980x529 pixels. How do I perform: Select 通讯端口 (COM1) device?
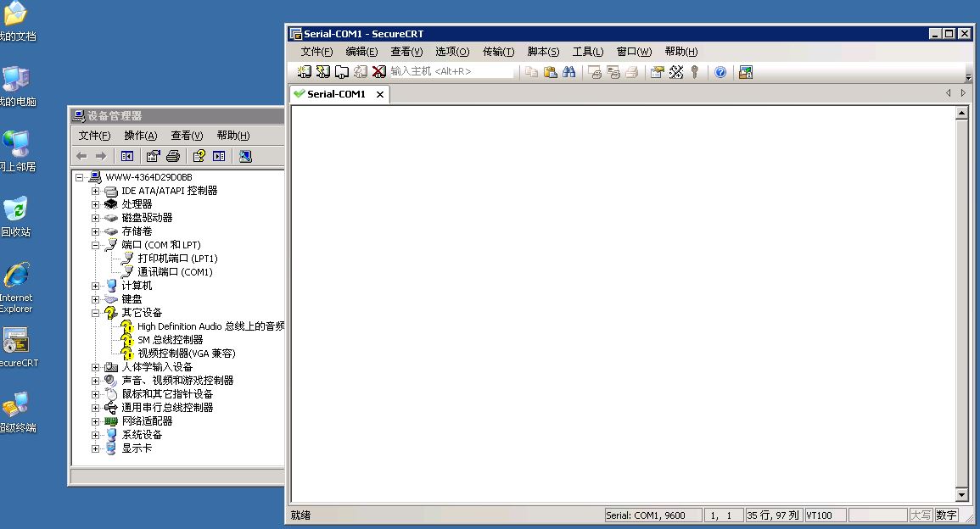click(x=175, y=272)
